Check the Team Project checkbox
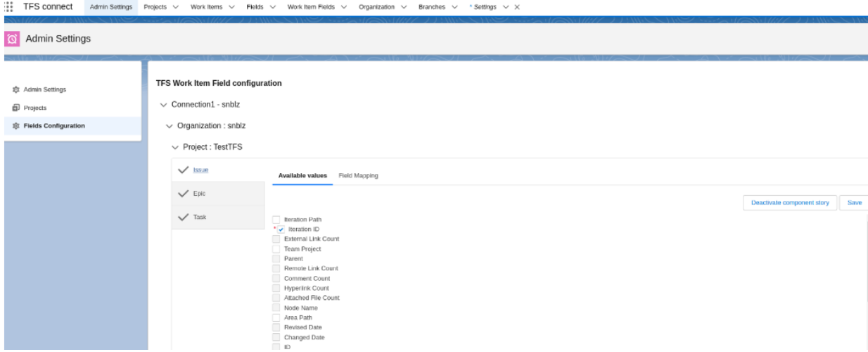The height and width of the screenshot is (352, 868). 276,249
